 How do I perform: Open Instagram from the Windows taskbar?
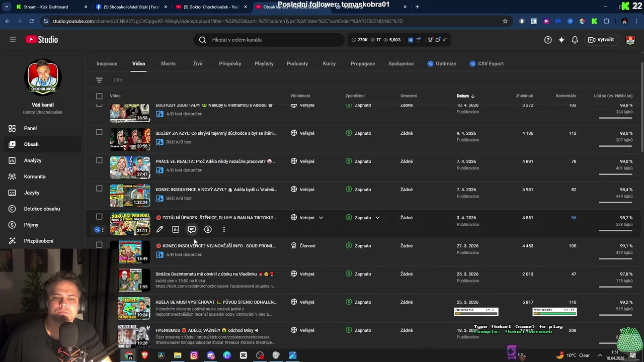194,355
